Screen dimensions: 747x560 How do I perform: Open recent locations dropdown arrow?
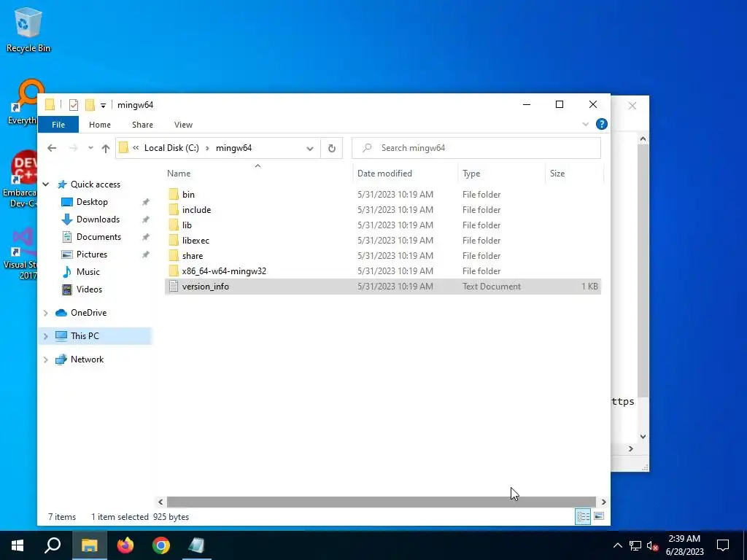point(90,148)
